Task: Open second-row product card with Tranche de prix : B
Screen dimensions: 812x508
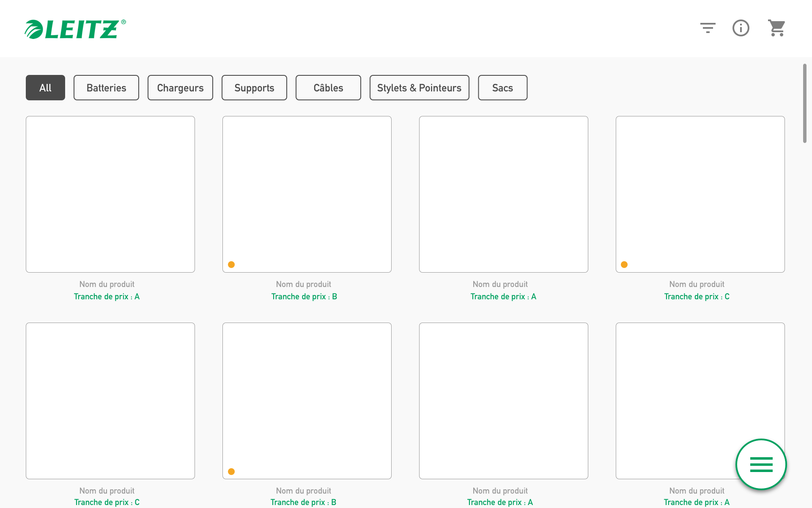Action: tap(307, 401)
